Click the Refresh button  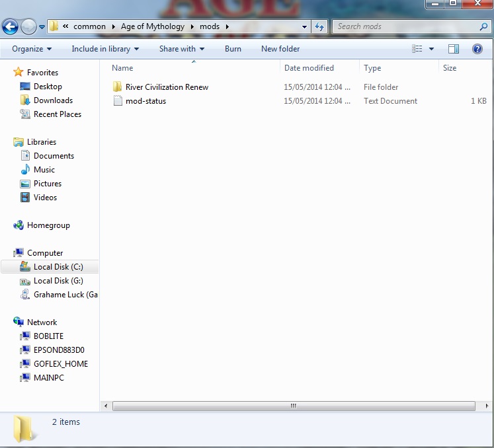(319, 26)
